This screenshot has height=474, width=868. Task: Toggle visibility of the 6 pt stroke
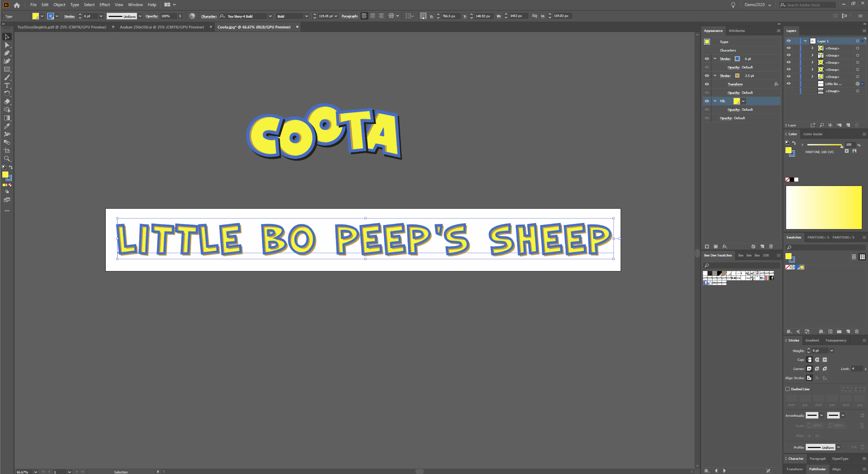click(707, 59)
